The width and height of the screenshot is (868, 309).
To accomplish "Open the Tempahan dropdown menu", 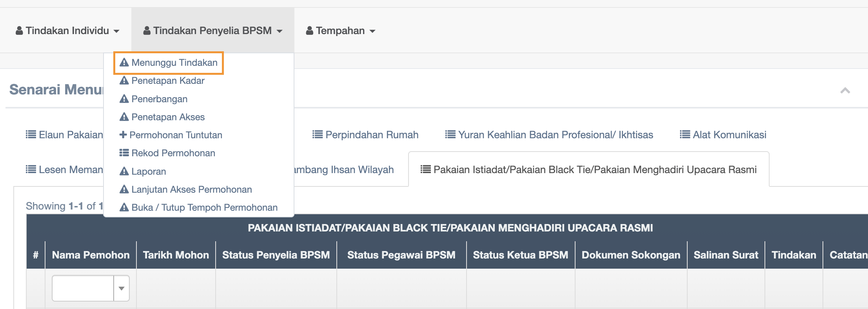I will pyautogui.click(x=340, y=31).
